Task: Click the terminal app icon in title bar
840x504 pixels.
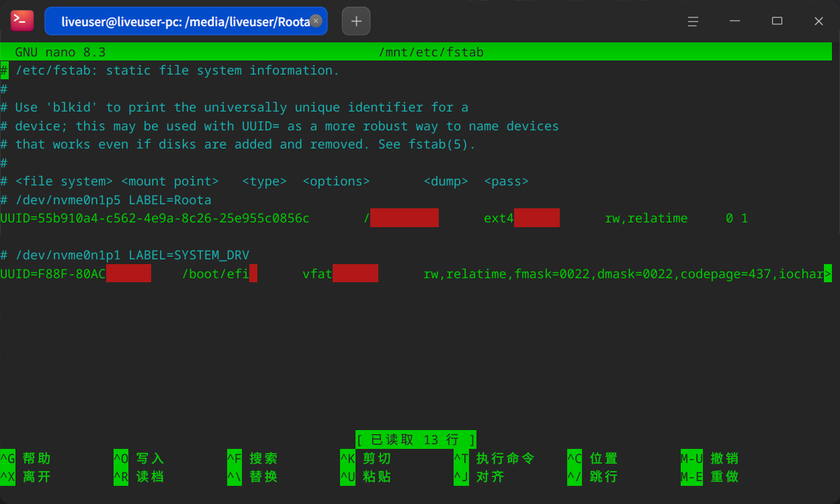Action: pos(22,21)
